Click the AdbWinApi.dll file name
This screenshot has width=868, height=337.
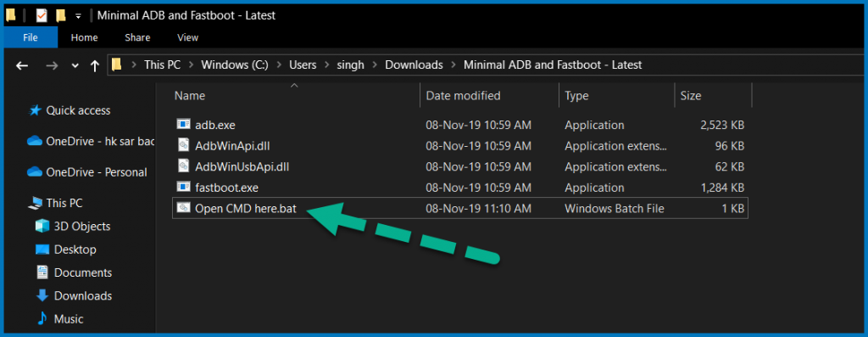click(232, 146)
